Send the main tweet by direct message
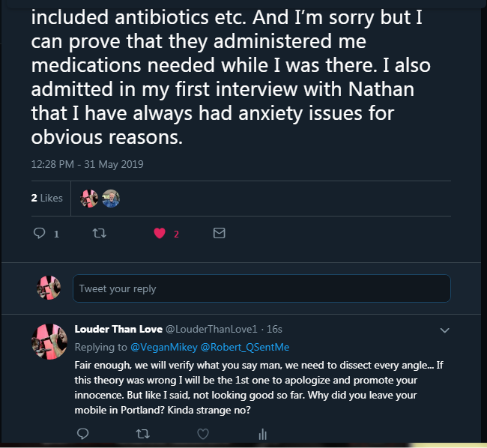 click(219, 234)
